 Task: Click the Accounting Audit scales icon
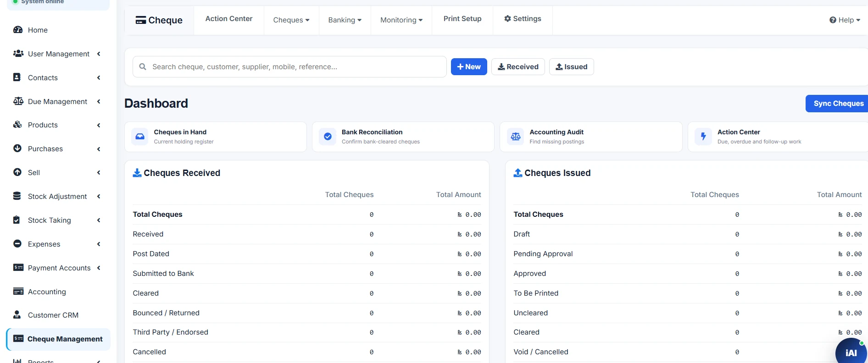point(516,137)
